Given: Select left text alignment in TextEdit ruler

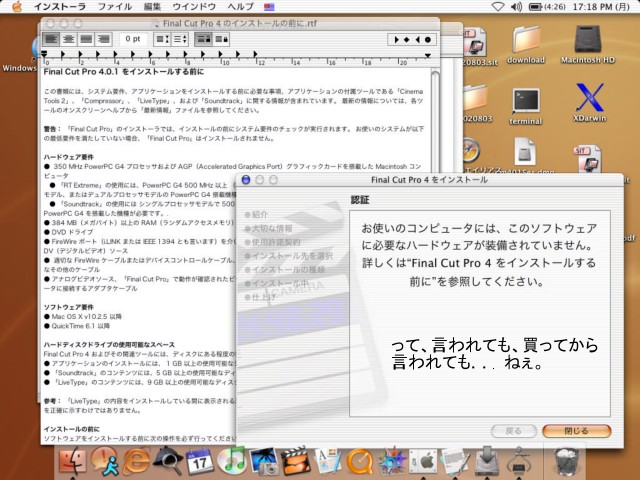Looking at the screenshot, I should 51,39.
